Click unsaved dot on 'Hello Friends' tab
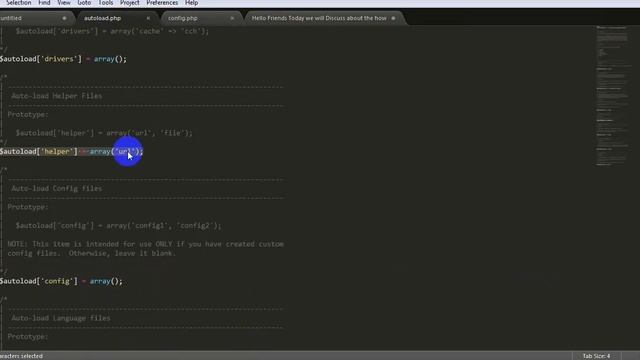 click(x=393, y=18)
